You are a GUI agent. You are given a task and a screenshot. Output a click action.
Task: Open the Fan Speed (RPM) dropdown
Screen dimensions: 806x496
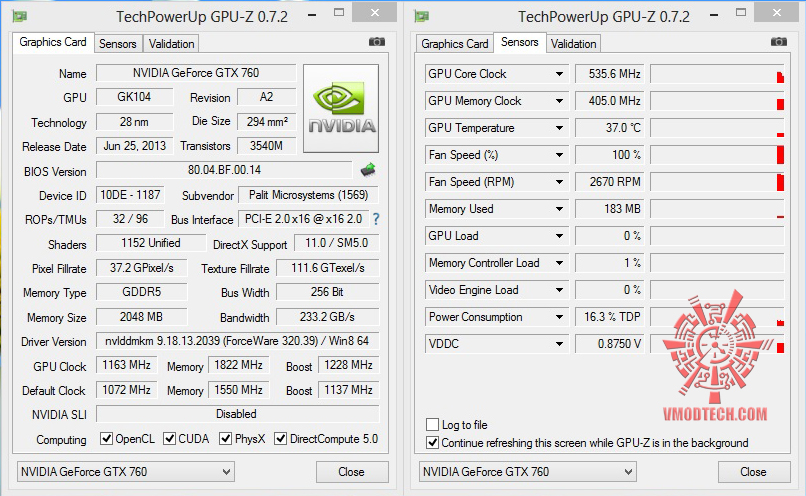560,182
